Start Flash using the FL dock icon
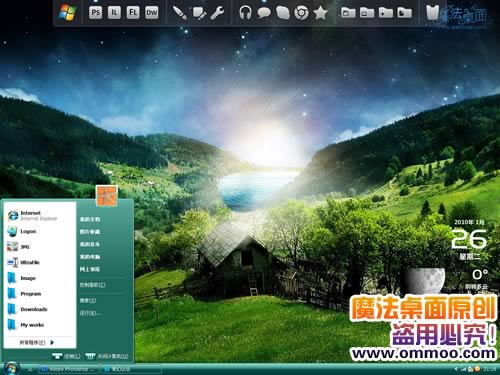The image size is (500, 375). (x=133, y=13)
